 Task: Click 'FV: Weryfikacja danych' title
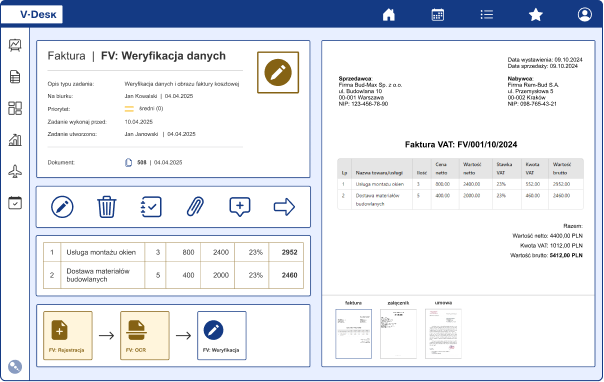click(x=163, y=56)
